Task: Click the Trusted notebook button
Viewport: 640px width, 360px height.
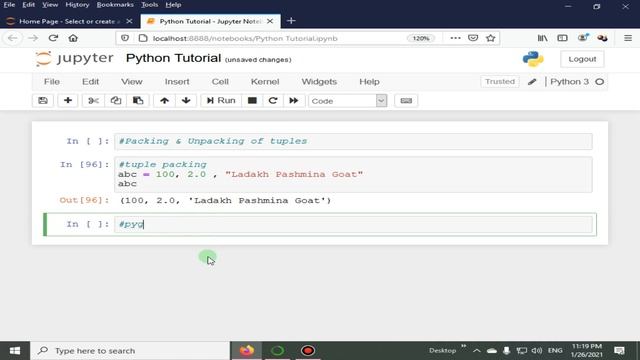Action: [500, 82]
